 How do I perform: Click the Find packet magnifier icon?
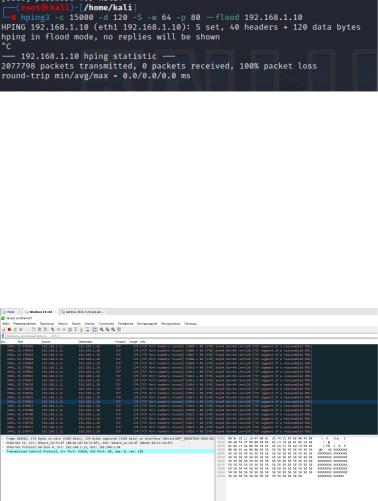point(52,329)
